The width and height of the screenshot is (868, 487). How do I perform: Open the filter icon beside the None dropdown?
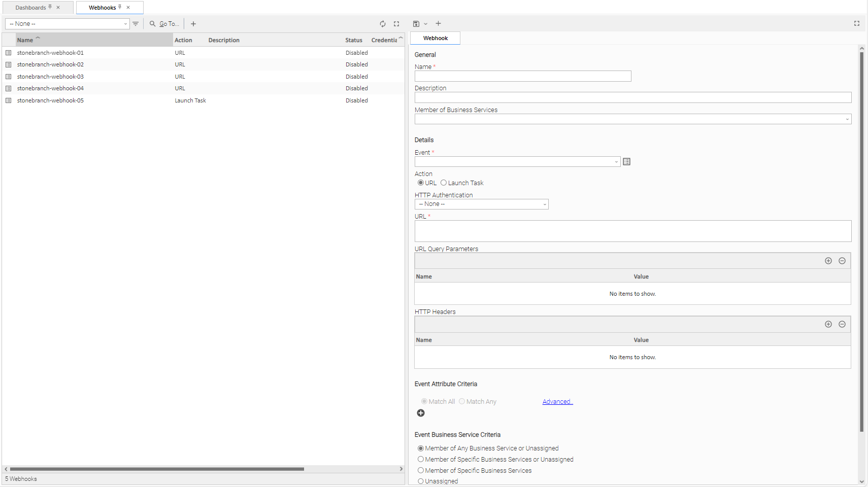tap(136, 24)
